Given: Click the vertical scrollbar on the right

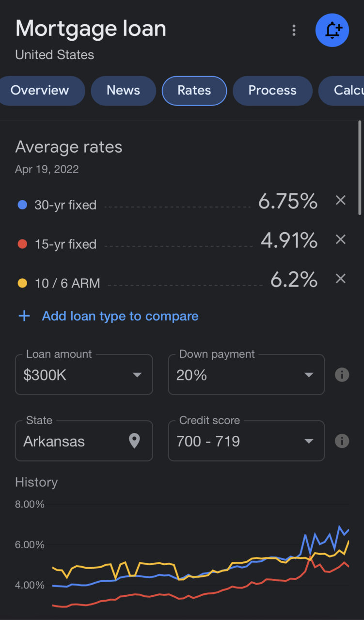Looking at the screenshot, I should point(360,167).
